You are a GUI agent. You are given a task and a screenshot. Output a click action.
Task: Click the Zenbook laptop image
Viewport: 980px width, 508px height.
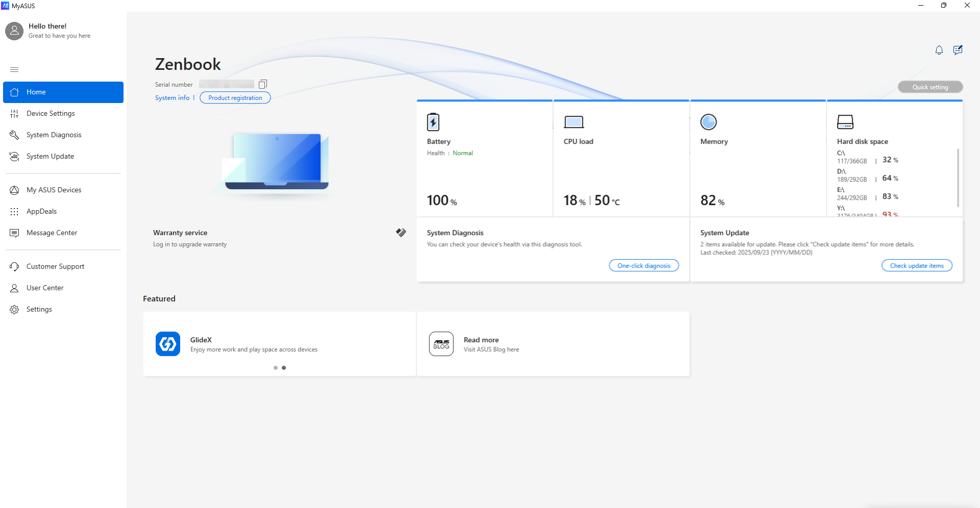coord(276,162)
